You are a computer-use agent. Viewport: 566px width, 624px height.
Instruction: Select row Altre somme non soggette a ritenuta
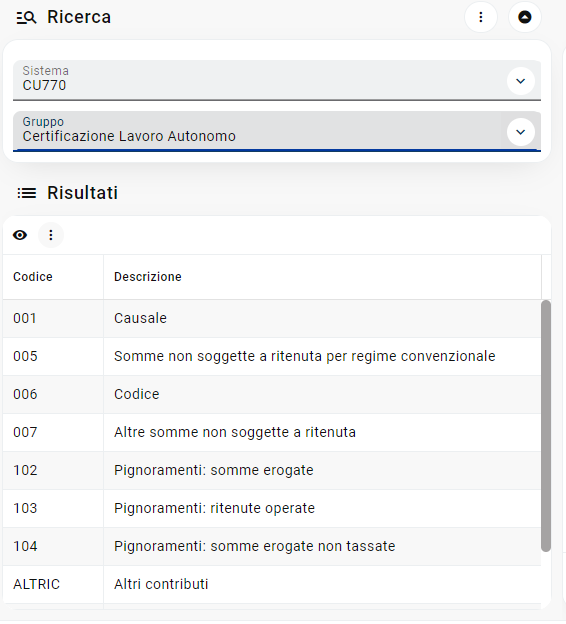coord(272,433)
